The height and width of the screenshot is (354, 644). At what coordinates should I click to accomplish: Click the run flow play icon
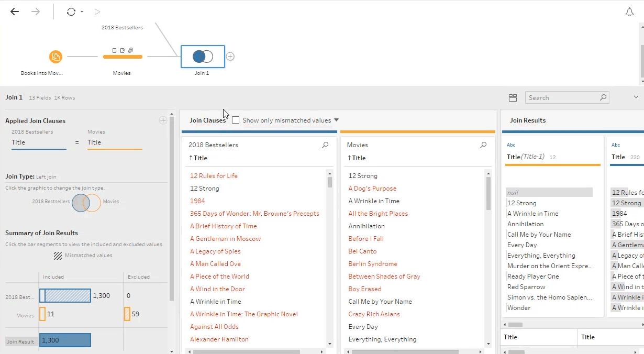click(x=97, y=12)
